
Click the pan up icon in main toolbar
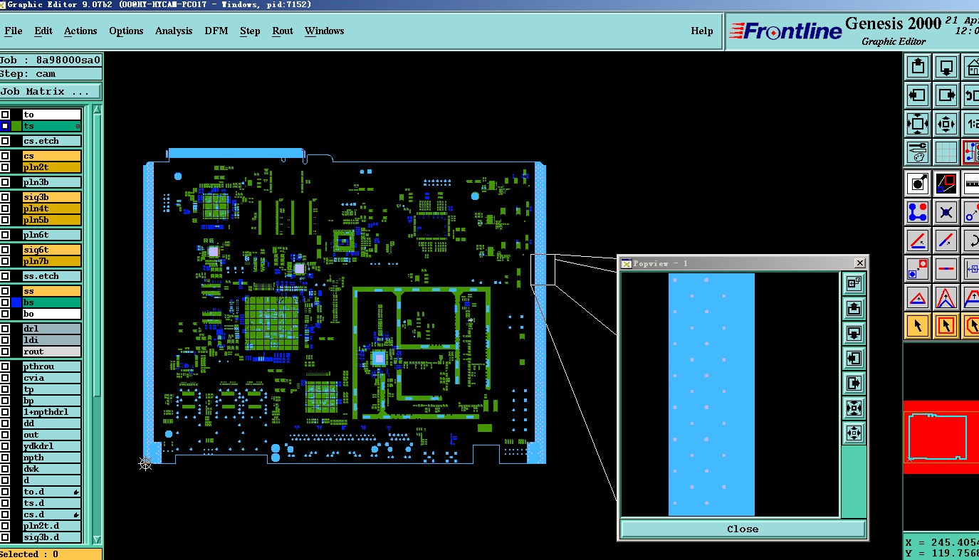[918, 68]
